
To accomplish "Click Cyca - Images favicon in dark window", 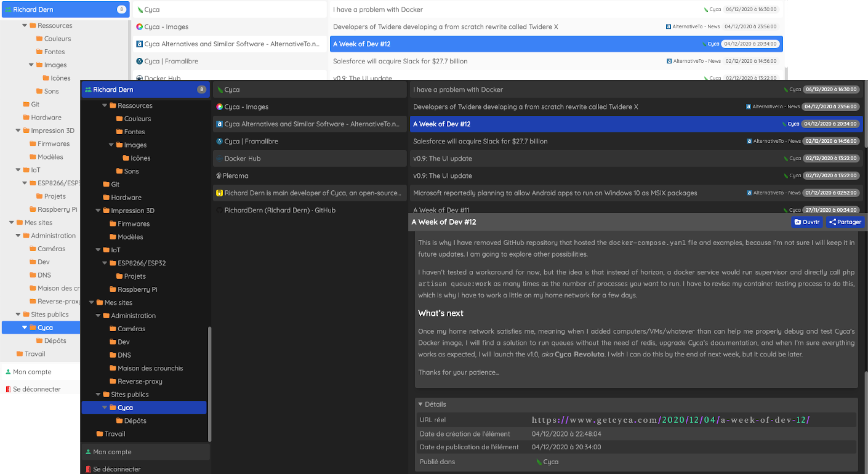I will tap(219, 107).
